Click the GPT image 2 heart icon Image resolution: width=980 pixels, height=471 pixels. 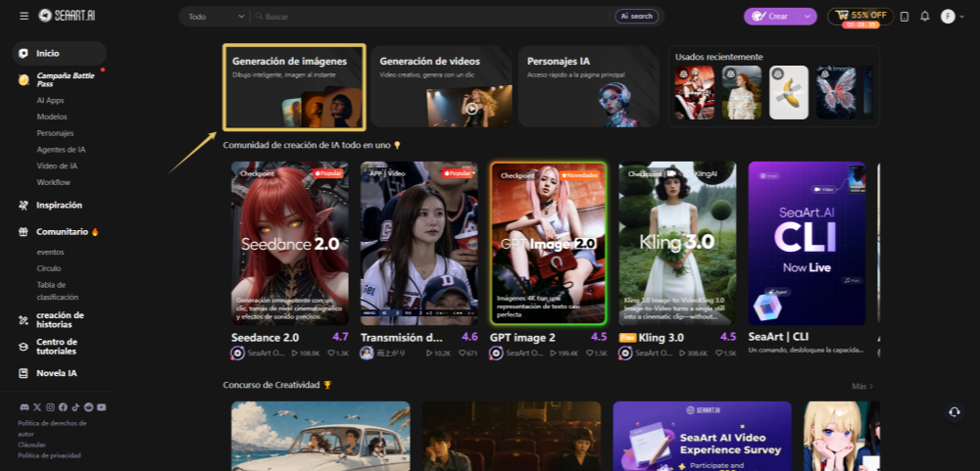click(x=591, y=353)
